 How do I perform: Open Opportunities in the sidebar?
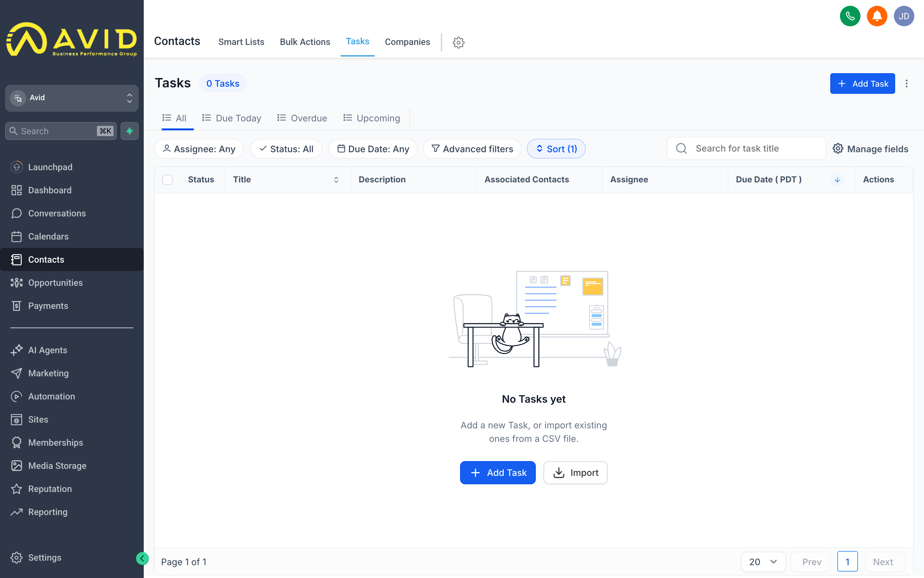click(72, 283)
